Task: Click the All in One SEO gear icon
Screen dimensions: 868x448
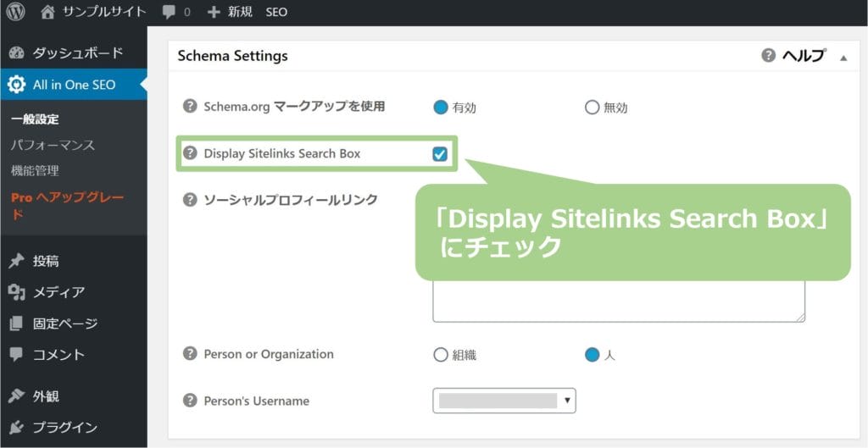Action: 17,85
